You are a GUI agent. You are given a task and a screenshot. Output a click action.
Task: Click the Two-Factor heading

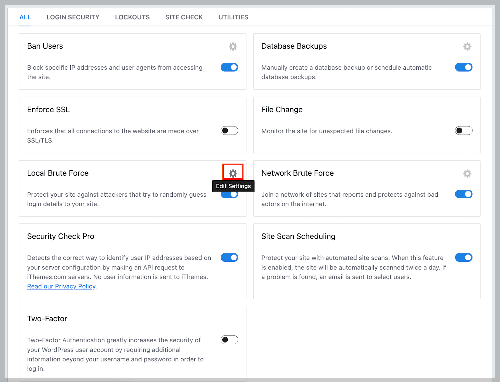pyautogui.click(x=47, y=319)
